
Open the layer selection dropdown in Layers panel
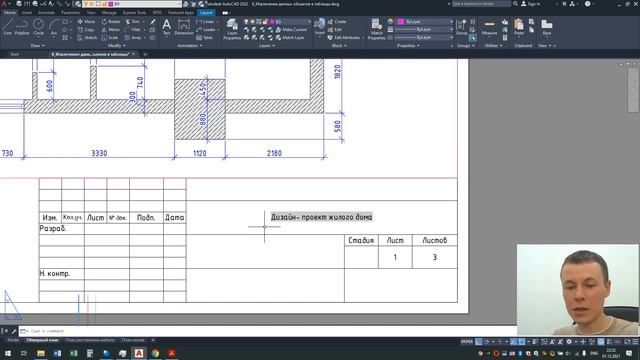(x=278, y=21)
